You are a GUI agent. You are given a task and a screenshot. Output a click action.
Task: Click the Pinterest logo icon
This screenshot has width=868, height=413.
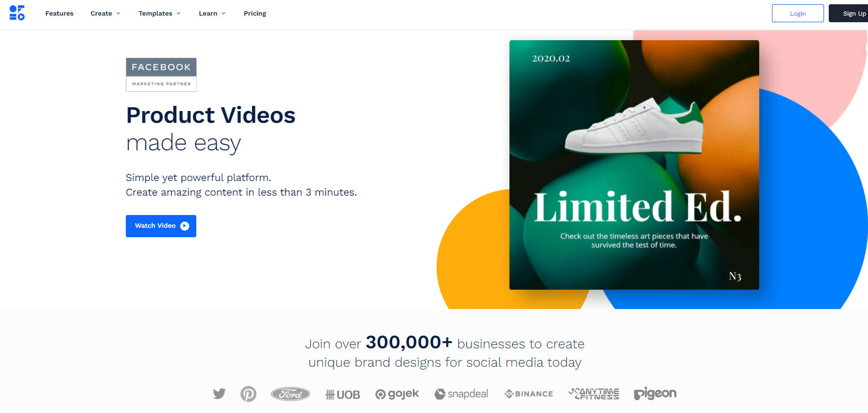[x=248, y=394]
